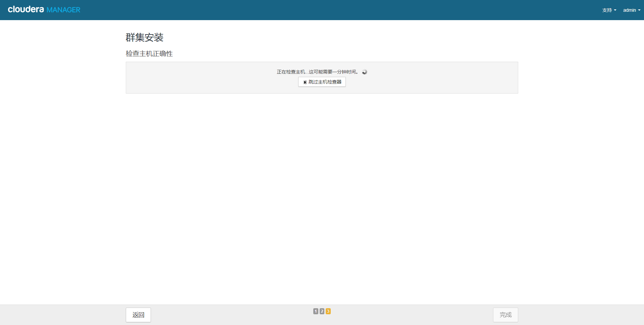
Task: Click the 完成 button
Action: pyautogui.click(x=505, y=315)
